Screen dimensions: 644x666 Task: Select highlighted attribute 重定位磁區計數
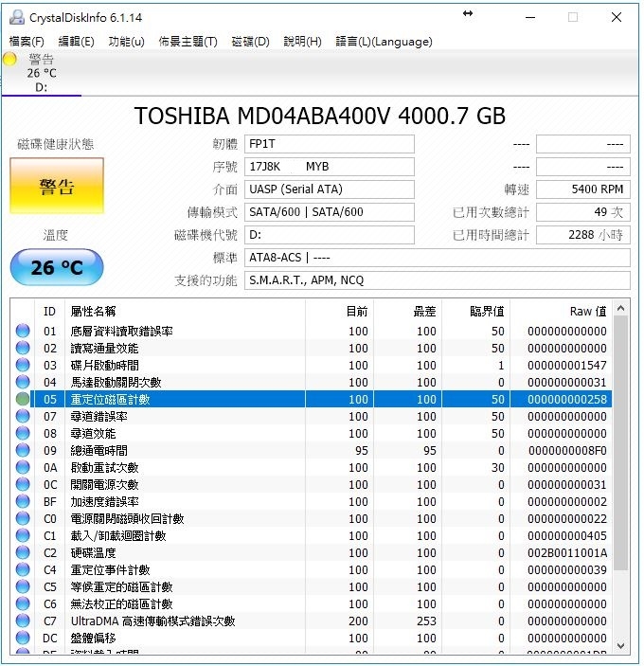pyautogui.click(x=110, y=399)
